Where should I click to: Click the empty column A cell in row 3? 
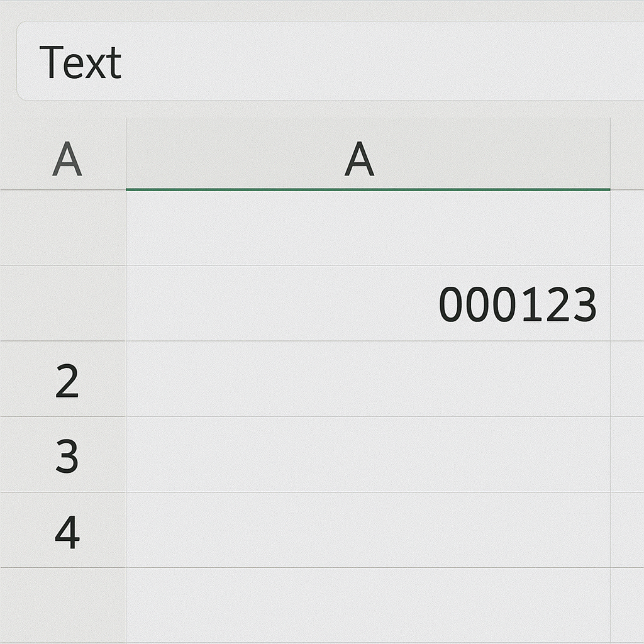(368, 455)
